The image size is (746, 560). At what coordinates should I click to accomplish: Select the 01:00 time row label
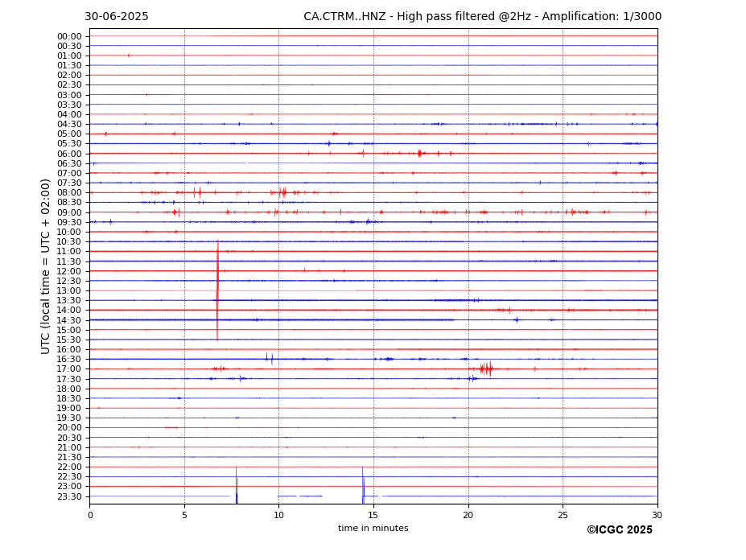(69, 56)
